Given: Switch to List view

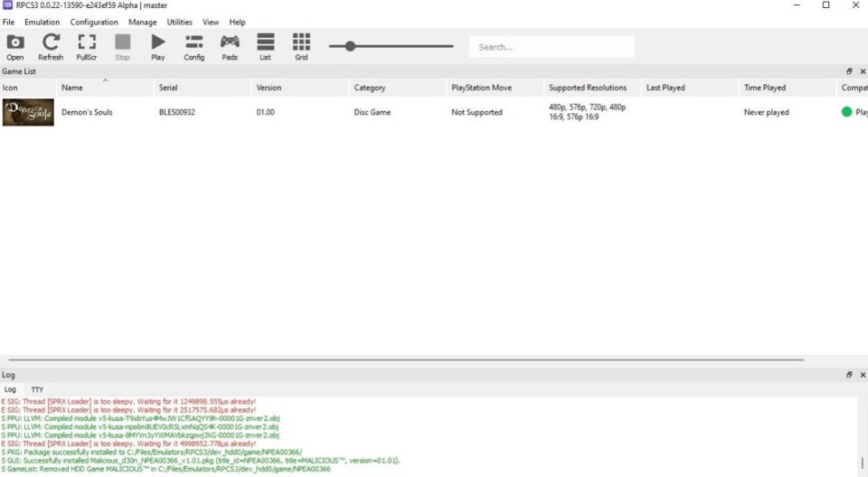Looking at the screenshot, I should point(265,46).
